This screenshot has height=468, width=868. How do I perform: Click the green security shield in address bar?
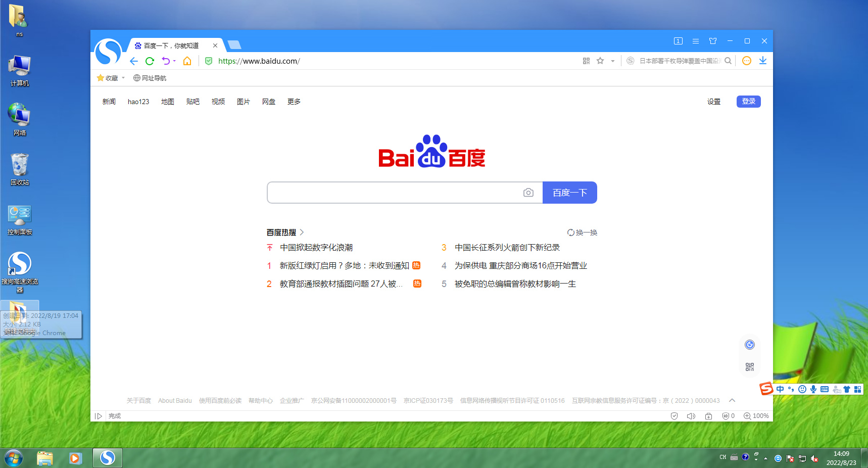point(209,61)
